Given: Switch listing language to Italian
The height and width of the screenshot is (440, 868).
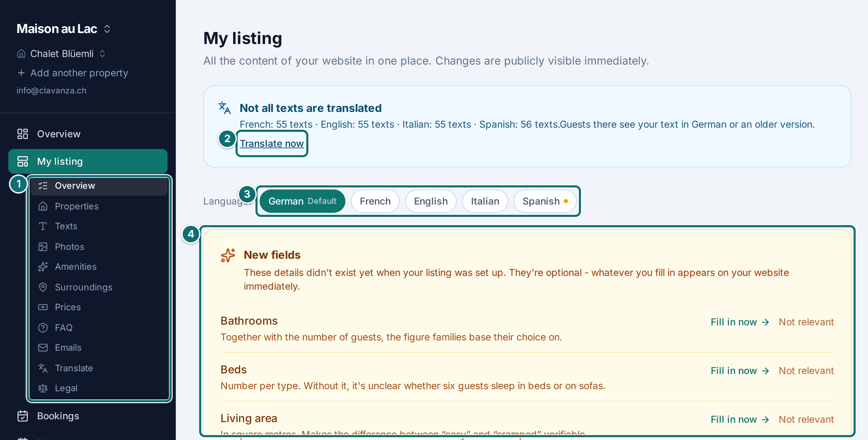Looking at the screenshot, I should [x=485, y=201].
